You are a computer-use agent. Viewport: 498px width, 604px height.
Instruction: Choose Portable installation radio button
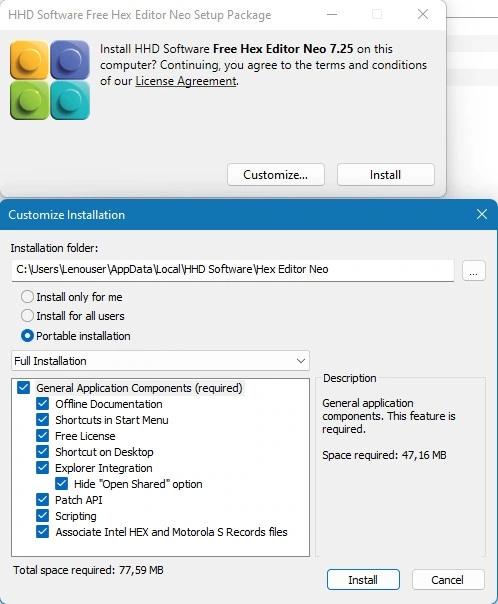tap(27, 336)
